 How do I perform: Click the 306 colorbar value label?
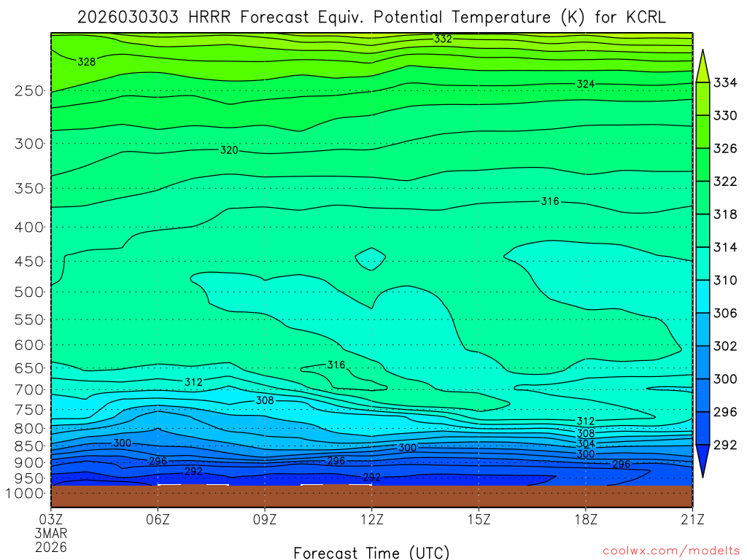point(725,314)
